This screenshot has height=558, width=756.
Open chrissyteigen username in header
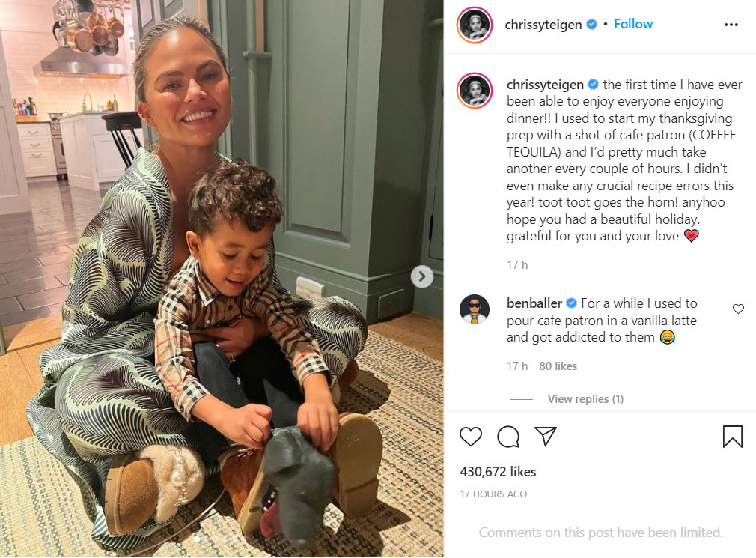pos(543,25)
